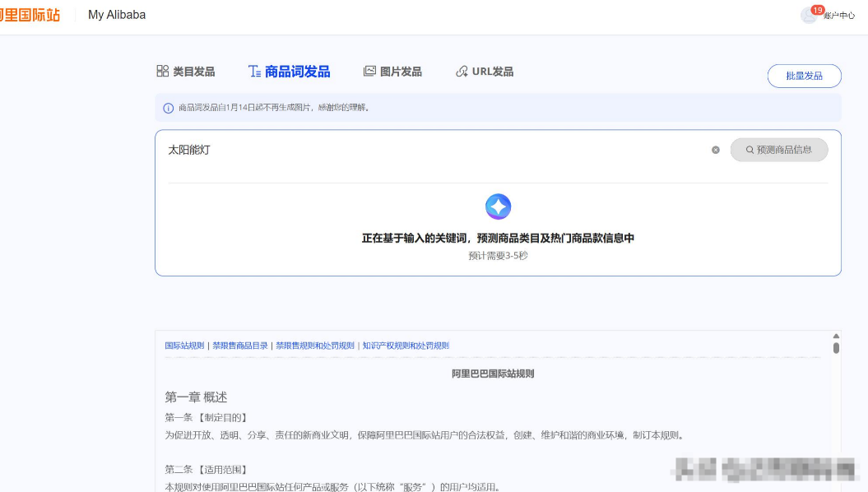Clear the keyword field with the X icon
The height and width of the screenshot is (492, 868).
pyautogui.click(x=715, y=150)
